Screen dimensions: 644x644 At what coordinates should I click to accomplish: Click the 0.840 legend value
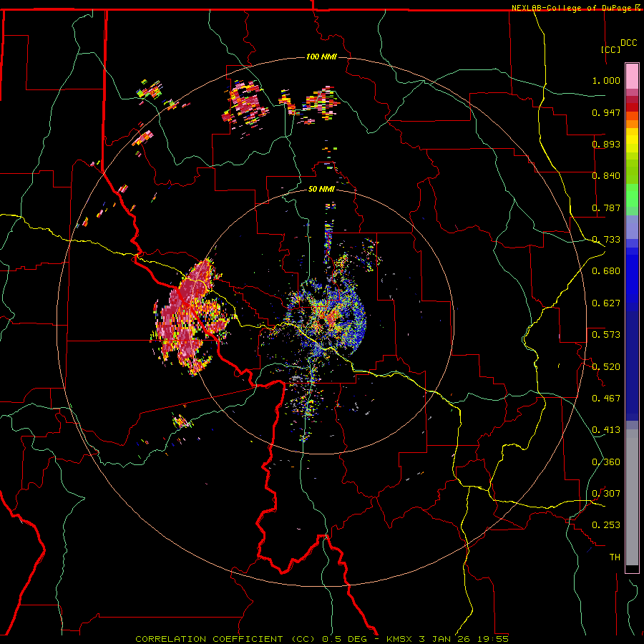(x=606, y=176)
